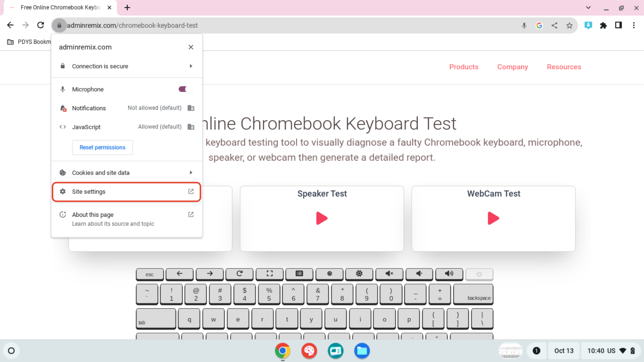Open the Company menu
644x362 pixels.
(513, 67)
